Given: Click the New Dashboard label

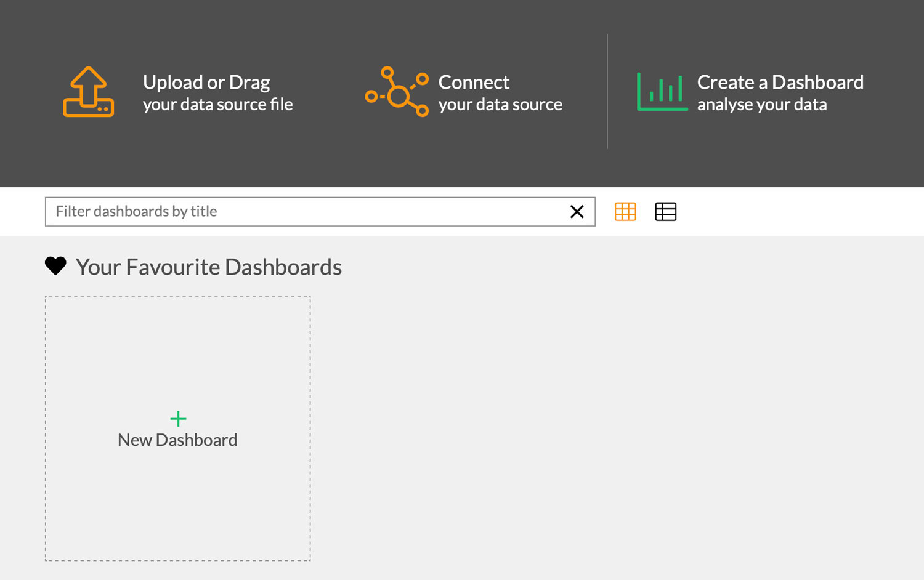Looking at the screenshot, I should [177, 440].
